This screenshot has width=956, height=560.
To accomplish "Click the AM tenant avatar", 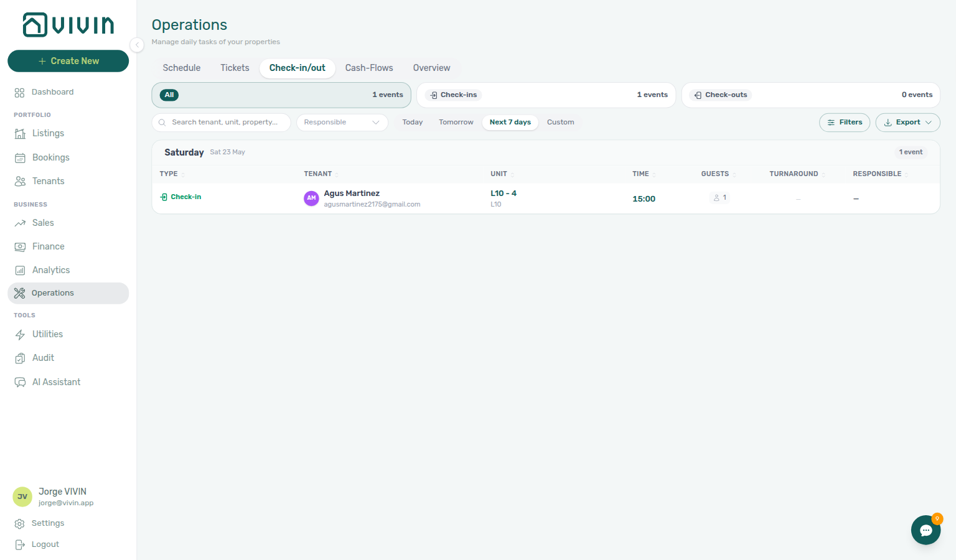I will [x=311, y=198].
